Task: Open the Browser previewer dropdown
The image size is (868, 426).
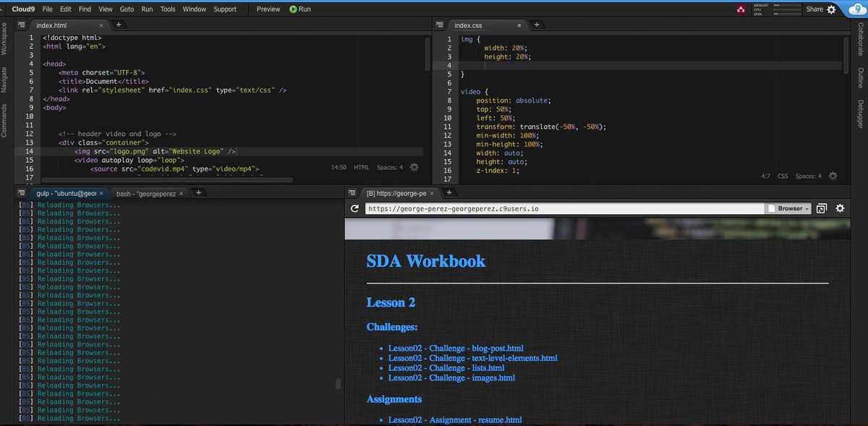Action: point(788,208)
